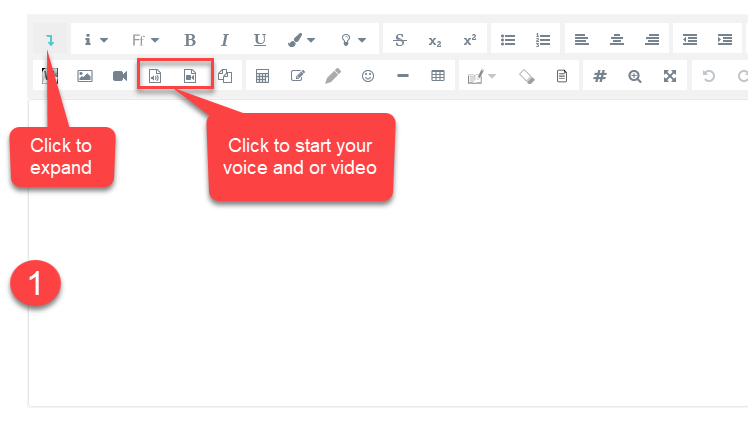Insert video media with camera icon
748x428 pixels.
[120, 76]
